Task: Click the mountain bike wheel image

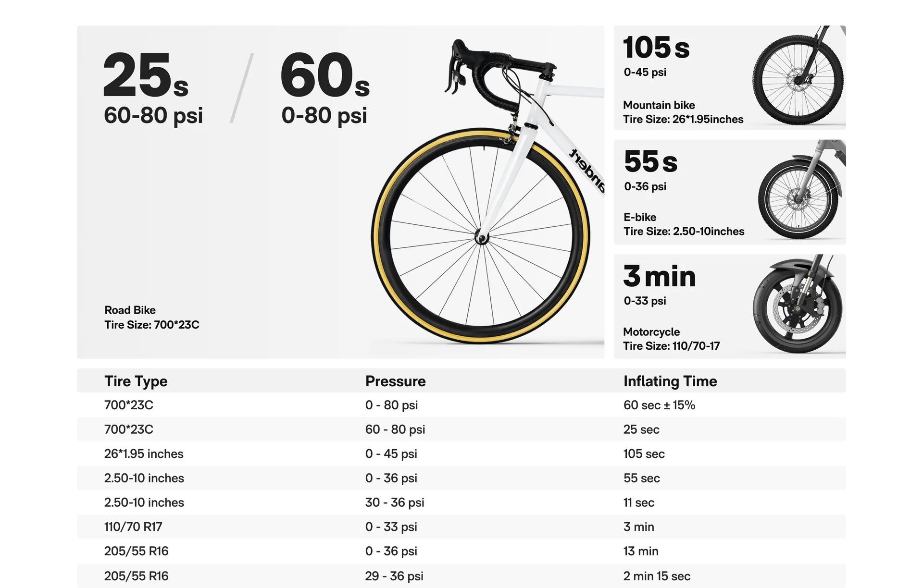Action: click(x=798, y=79)
